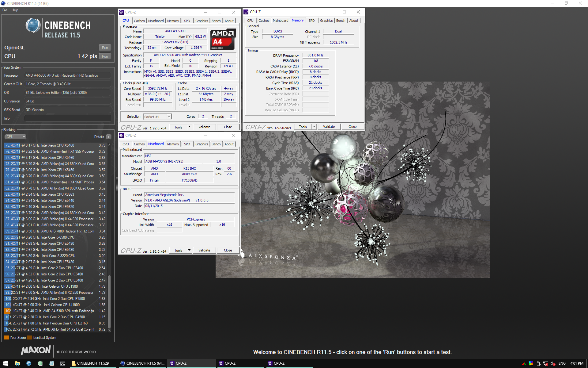Image resolution: width=588 pixels, height=368 pixels.
Task: Open Graphics tab in the Mainboard CPU-Z window
Action: 202,144
